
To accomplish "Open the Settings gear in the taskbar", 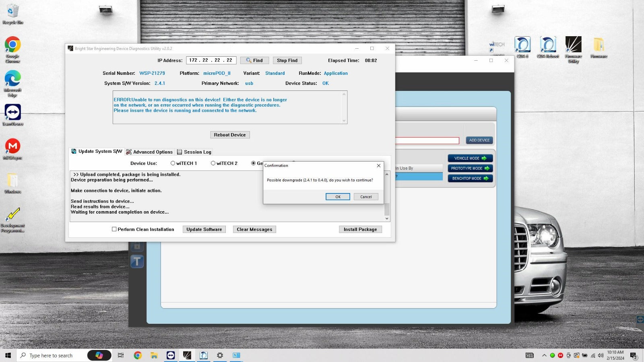I will (220, 355).
